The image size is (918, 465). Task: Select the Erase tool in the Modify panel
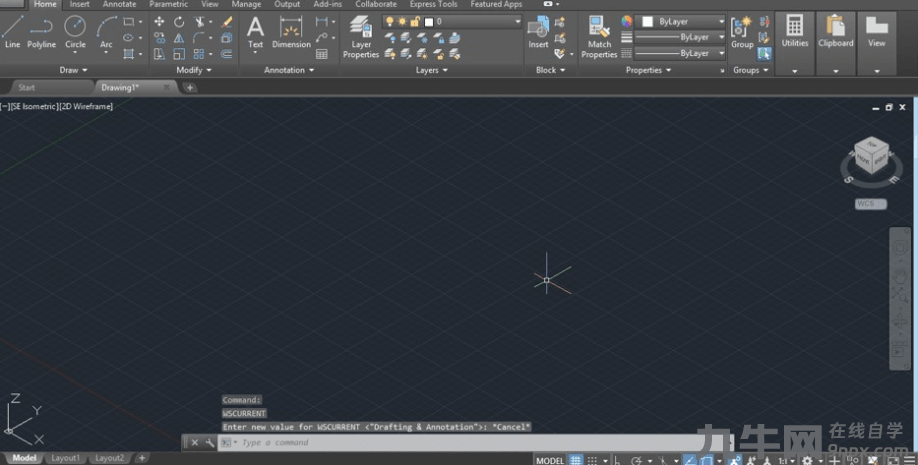(x=227, y=22)
